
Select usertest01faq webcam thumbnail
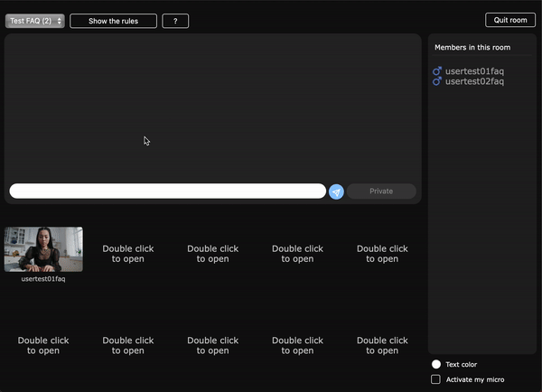[x=43, y=249]
